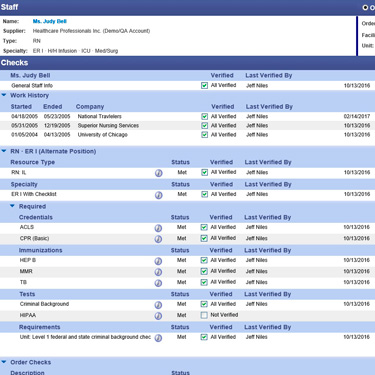This screenshot has width=375, height=375.
Task: Open info icon for MMR
Action: tap(158, 272)
